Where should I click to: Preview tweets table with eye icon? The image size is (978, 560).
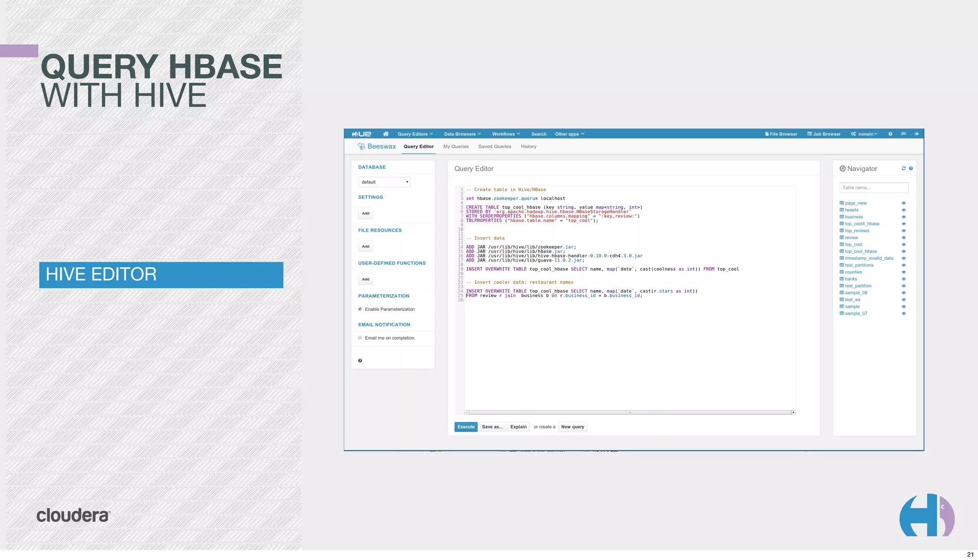tap(904, 210)
